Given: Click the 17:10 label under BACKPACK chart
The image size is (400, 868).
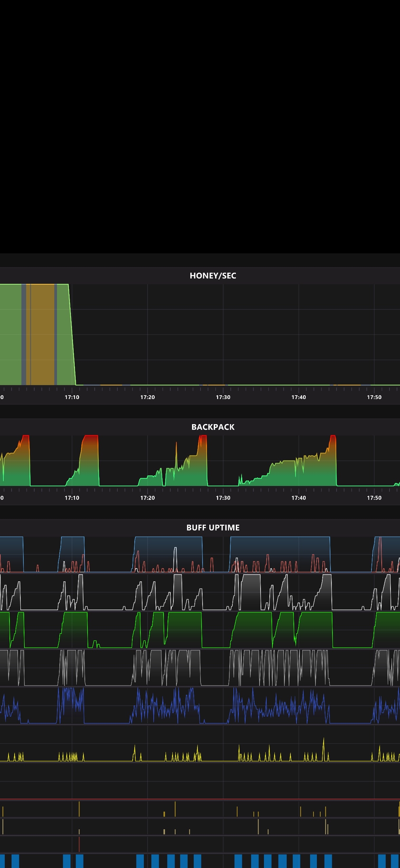Looking at the screenshot, I should (72, 498).
